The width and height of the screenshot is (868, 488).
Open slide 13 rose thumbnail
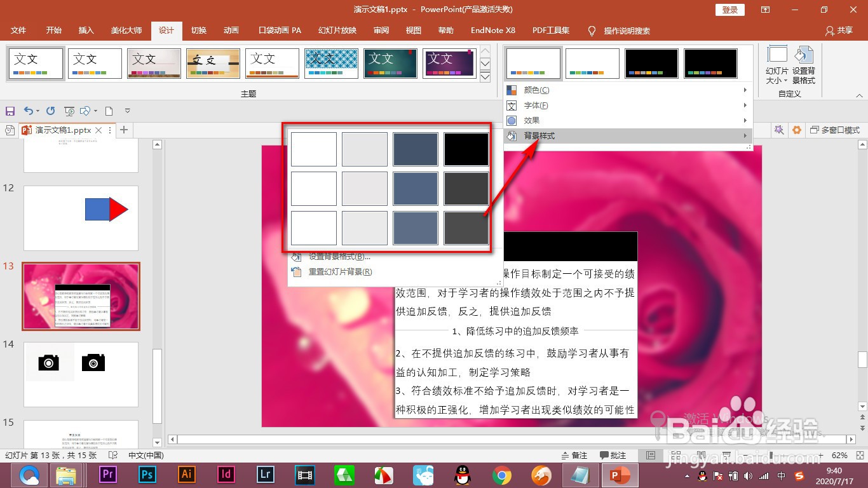point(81,296)
